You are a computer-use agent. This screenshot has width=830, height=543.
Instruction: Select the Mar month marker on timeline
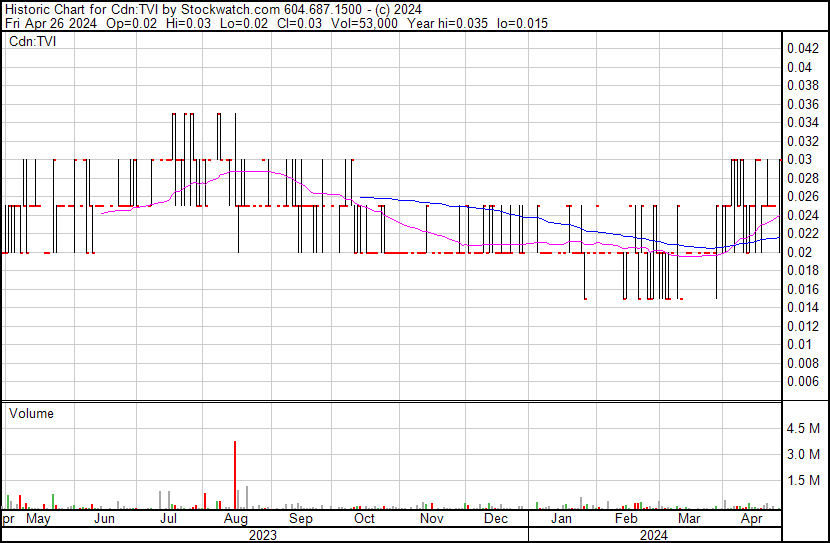tap(689, 519)
